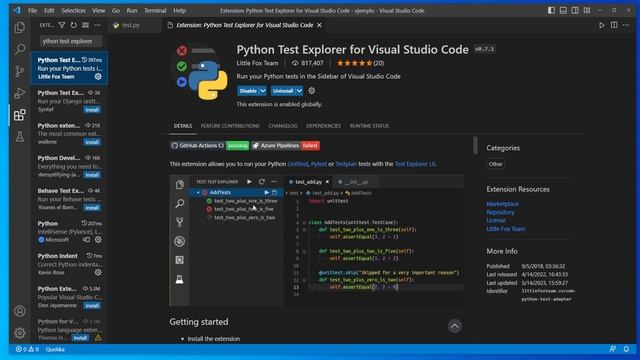Screen dimensions: 640x360
Task: Open the Selection menu
Action: [73, 11]
